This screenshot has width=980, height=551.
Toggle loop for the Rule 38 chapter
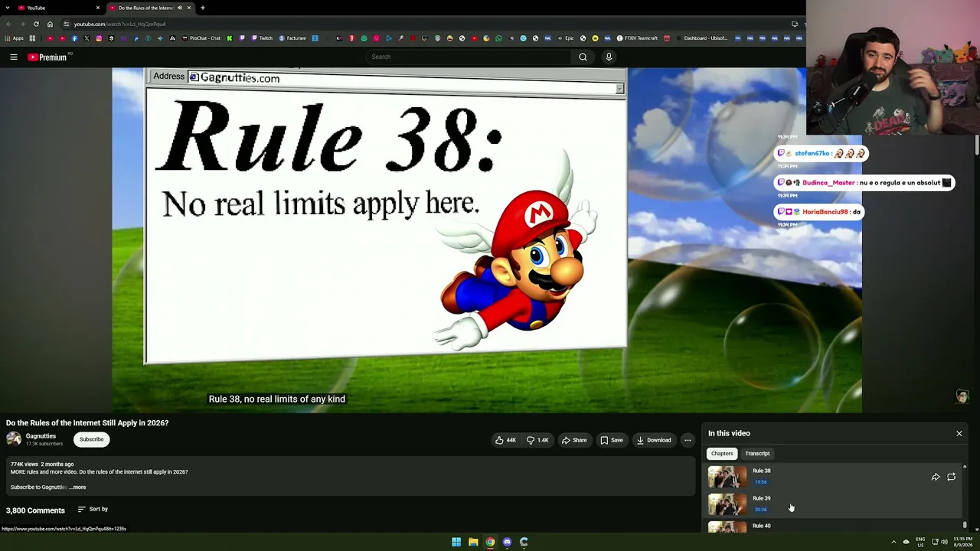951,477
